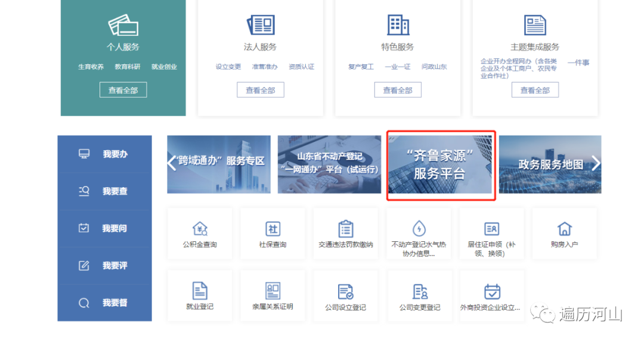Open the 跨域通办 服务专区 banner
644x342 pixels.
point(219,164)
